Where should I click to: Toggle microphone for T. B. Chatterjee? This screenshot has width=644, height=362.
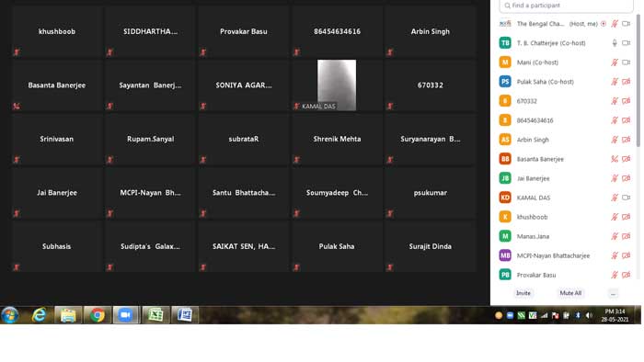point(615,43)
